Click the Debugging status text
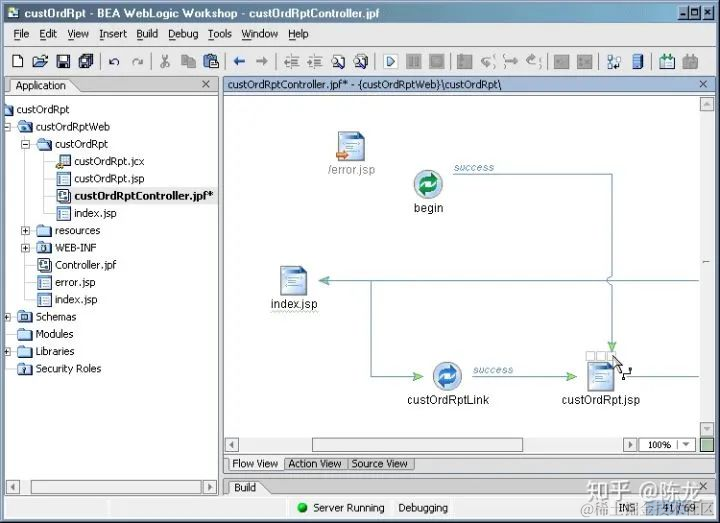 tap(423, 508)
